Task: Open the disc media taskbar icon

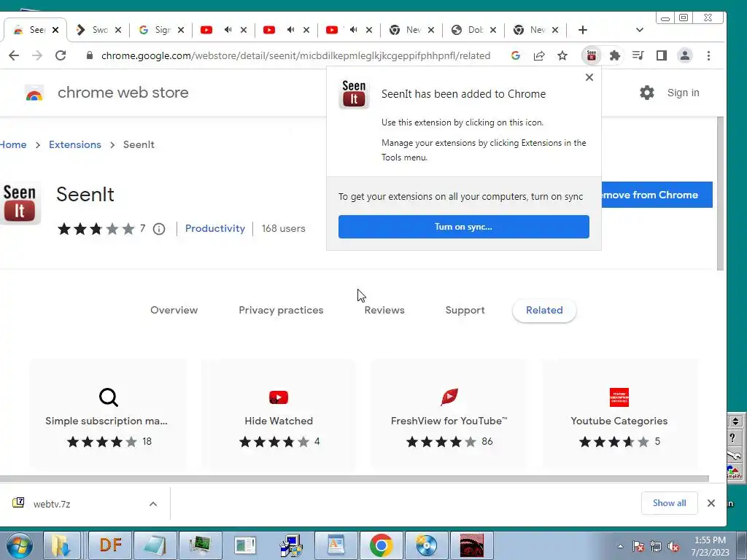Action: pyautogui.click(x=426, y=545)
